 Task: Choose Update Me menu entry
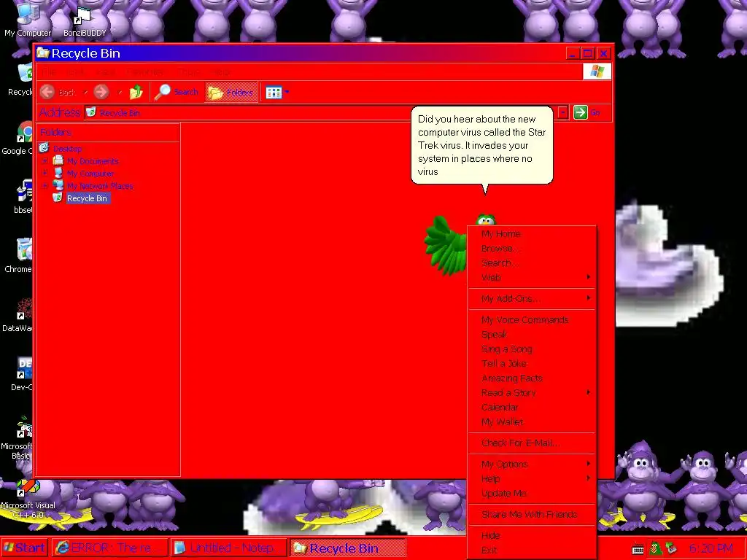pyautogui.click(x=532, y=494)
